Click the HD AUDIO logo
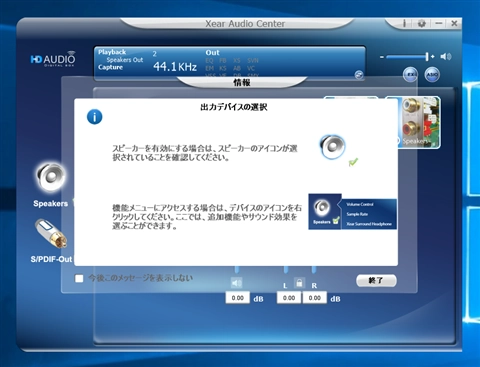 point(53,59)
